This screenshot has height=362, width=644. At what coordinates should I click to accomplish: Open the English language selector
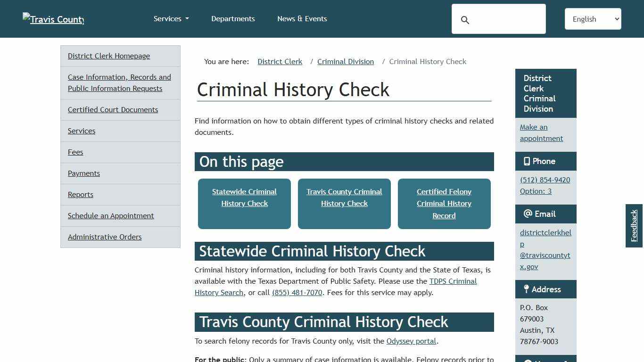593,19
